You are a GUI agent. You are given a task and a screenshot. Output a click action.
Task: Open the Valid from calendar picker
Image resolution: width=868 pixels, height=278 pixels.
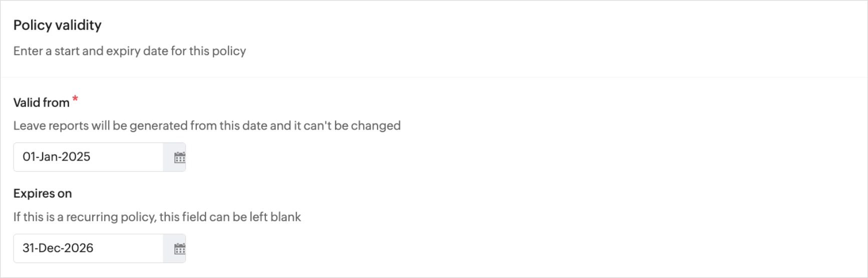(x=179, y=157)
